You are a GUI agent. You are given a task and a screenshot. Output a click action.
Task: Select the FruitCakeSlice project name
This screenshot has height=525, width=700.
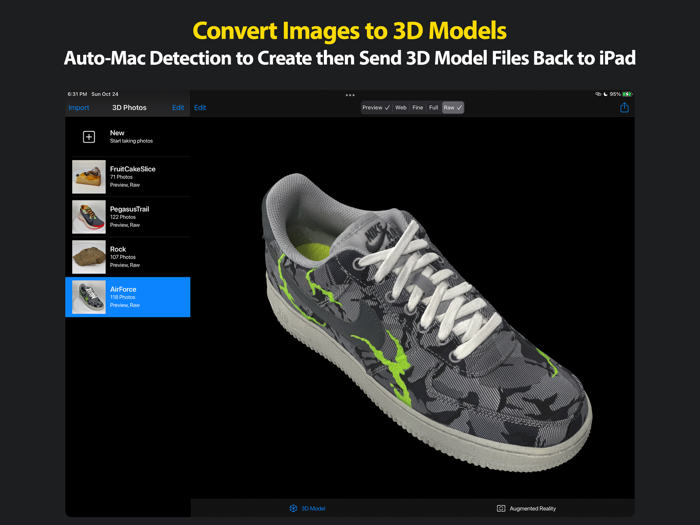pos(133,169)
